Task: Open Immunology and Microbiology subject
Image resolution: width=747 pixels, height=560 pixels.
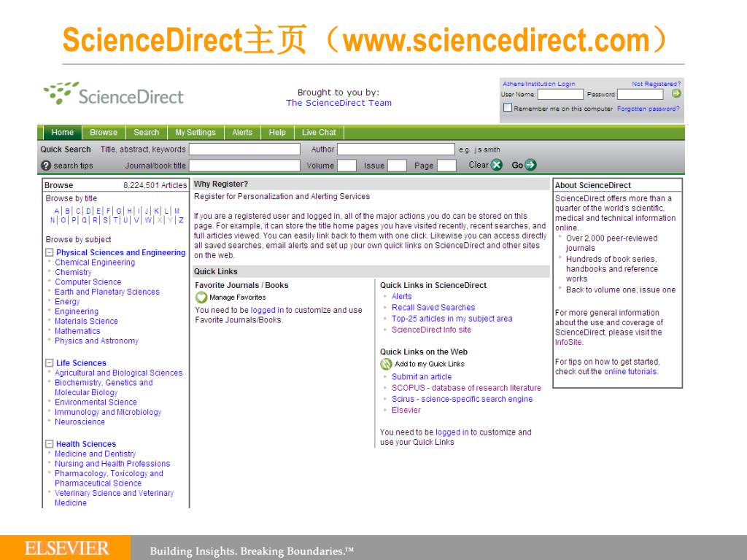Action: point(108,412)
